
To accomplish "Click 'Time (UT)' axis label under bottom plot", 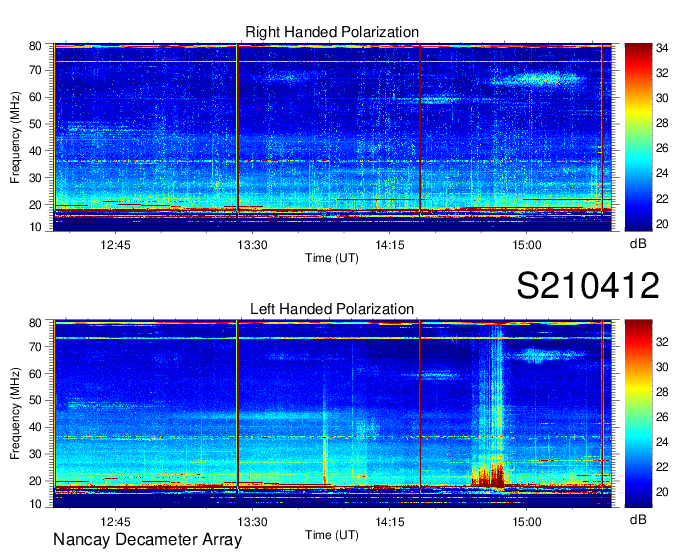I will (332, 535).
